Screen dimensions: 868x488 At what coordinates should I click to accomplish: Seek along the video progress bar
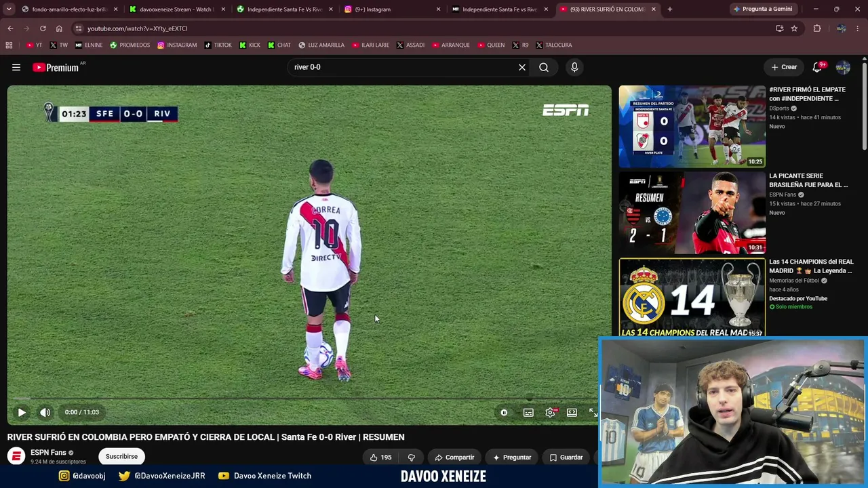pyautogui.click(x=309, y=399)
